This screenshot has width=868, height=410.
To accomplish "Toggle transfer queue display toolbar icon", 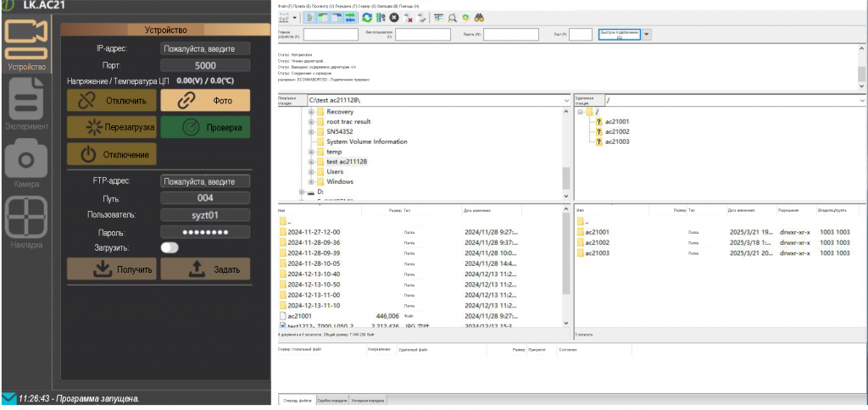I will click(x=350, y=18).
